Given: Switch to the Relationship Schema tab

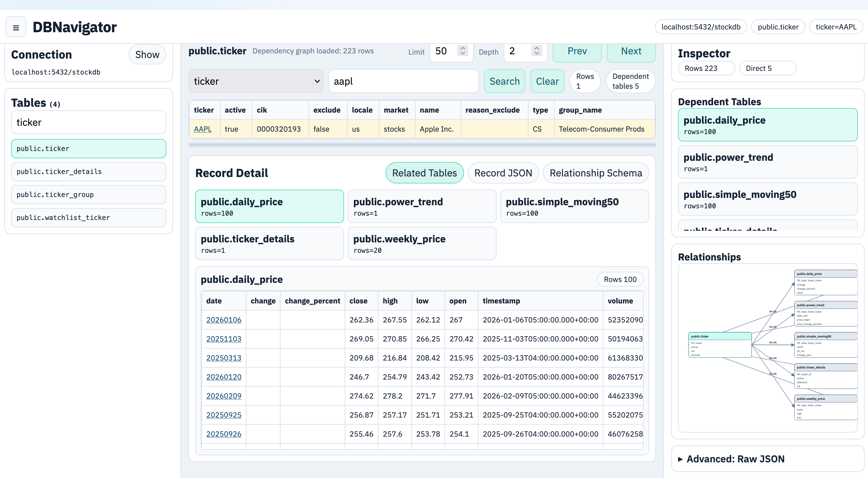Looking at the screenshot, I should (596, 173).
